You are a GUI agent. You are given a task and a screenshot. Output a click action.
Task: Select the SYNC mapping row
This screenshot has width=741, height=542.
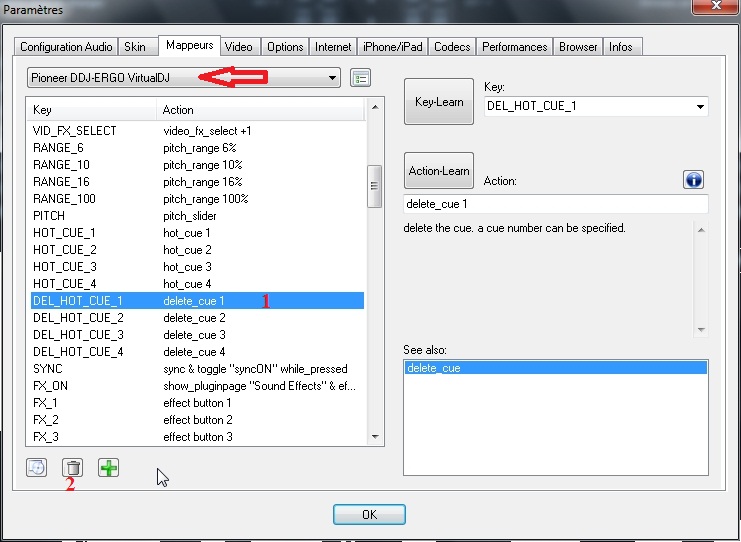point(198,369)
